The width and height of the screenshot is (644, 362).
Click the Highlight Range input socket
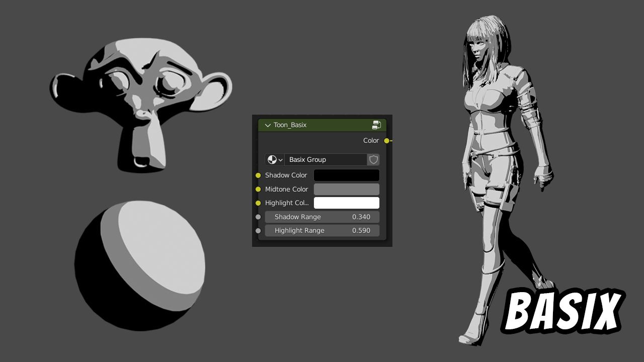tap(258, 230)
